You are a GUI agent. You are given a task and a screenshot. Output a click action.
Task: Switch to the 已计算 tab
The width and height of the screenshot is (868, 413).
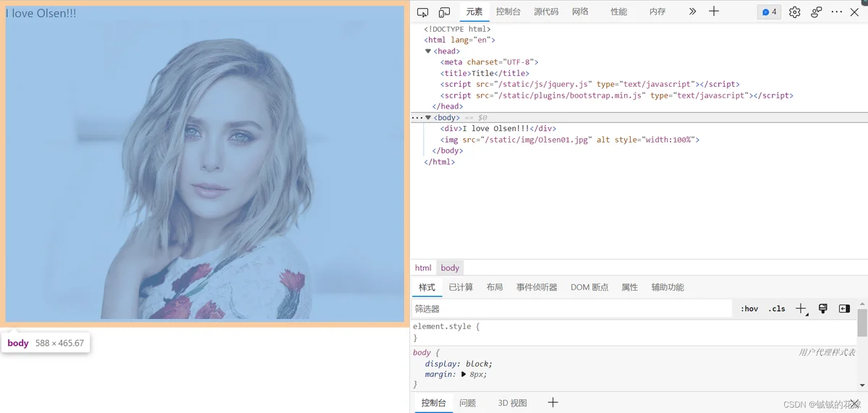click(x=461, y=287)
